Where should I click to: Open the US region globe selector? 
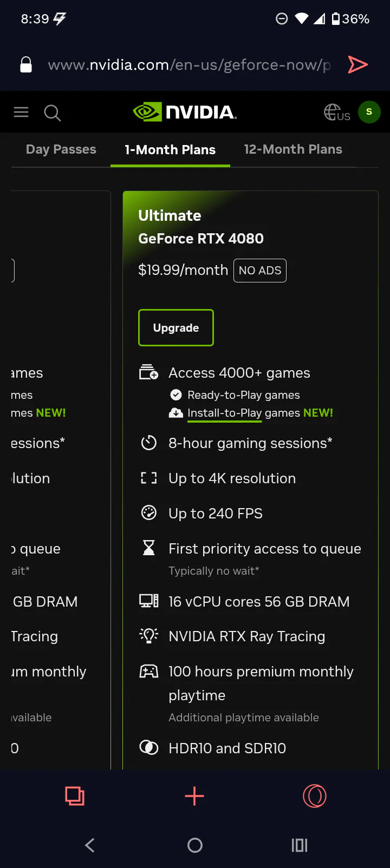336,113
